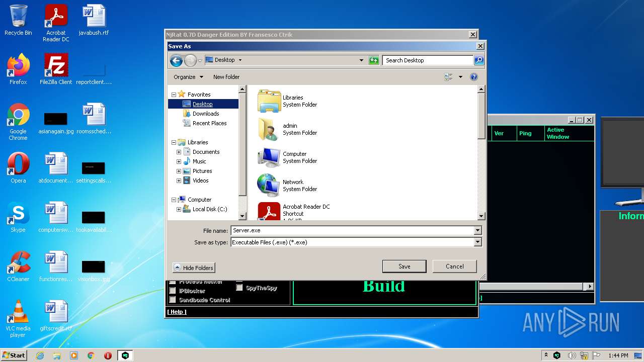Open Action Center flag in system tray

[597, 355]
